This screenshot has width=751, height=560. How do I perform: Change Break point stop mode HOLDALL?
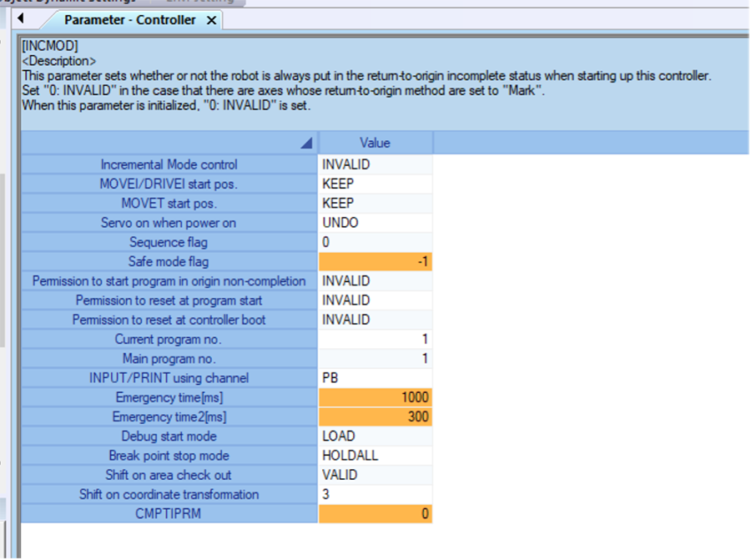375,456
